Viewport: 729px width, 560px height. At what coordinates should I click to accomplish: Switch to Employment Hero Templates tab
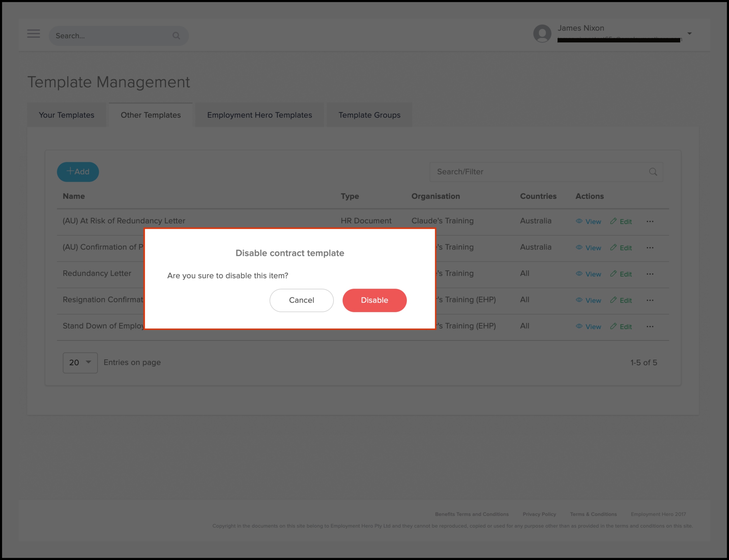[x=259, y=115]
